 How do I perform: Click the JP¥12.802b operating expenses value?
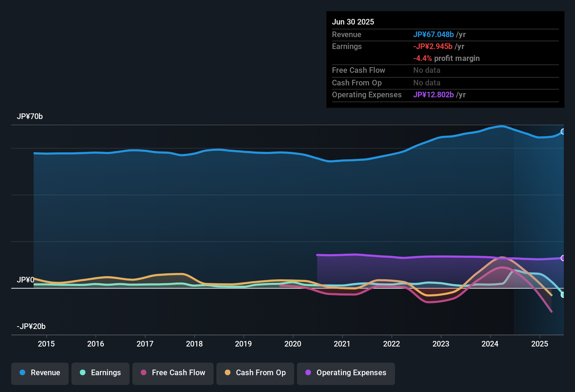pyautogui.click(x=434, y=94)
